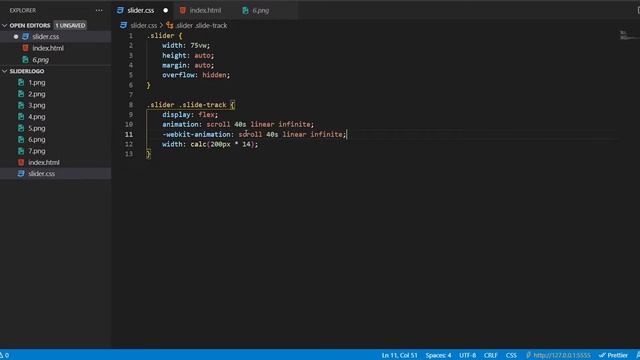Screen dimensions: 640x360
Task: Change indentation via Spaces: 4
Action: click(x=438, y=355)
